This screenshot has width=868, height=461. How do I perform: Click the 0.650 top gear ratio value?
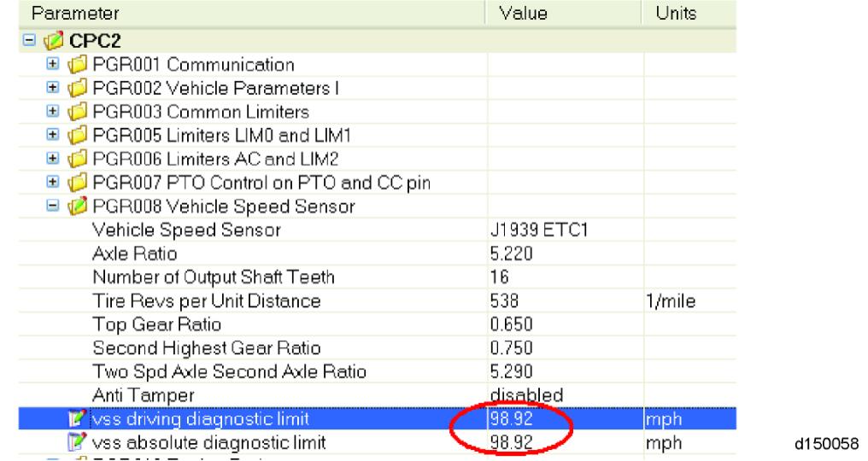pos(511,324)
